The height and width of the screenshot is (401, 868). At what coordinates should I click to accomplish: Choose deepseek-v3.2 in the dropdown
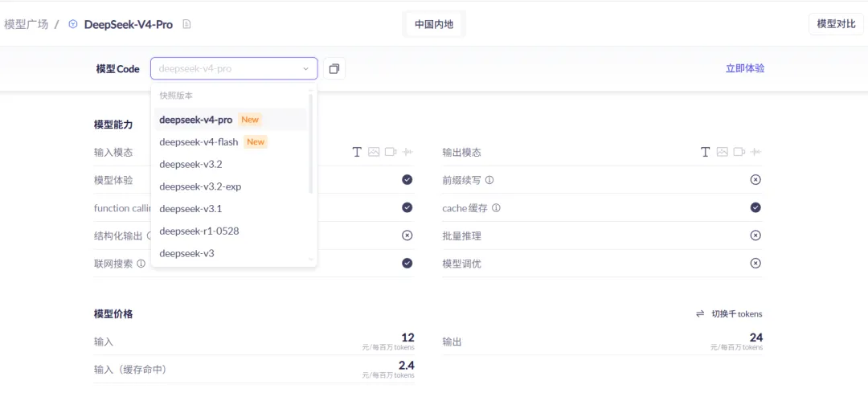231,165
